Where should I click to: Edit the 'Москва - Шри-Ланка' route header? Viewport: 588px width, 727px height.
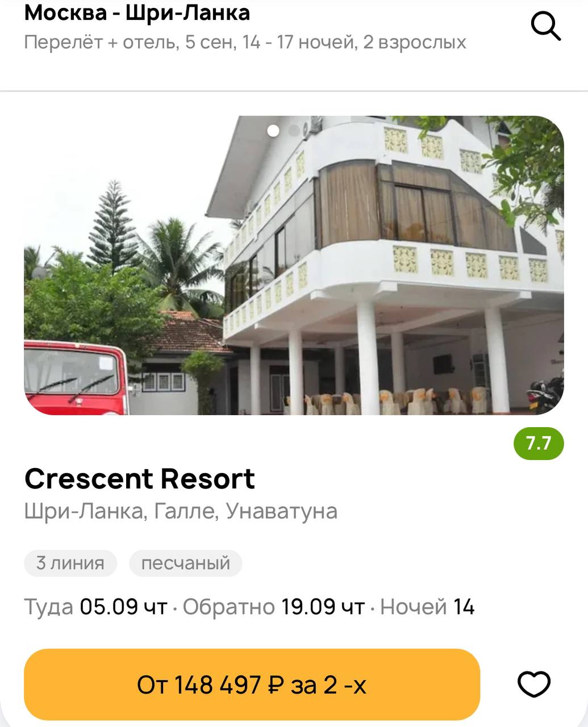(x=137, y=12)
